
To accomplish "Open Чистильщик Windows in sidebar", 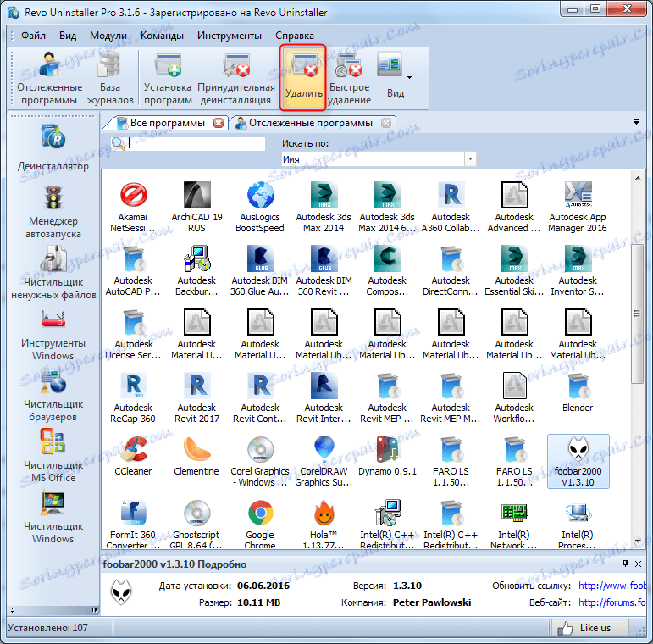I will [53, 517].
